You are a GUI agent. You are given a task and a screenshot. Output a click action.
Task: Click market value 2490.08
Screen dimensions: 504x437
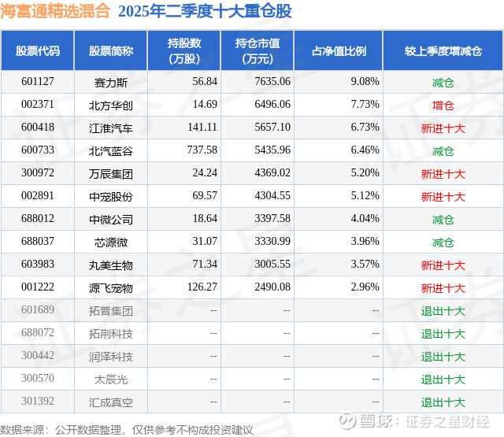tap(272, 287)
